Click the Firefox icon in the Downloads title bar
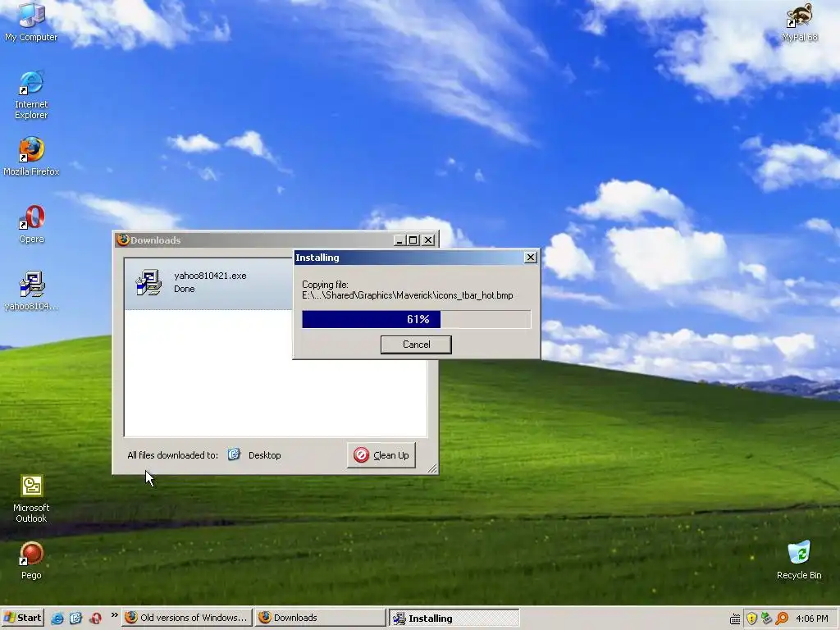 click(123, 240)
